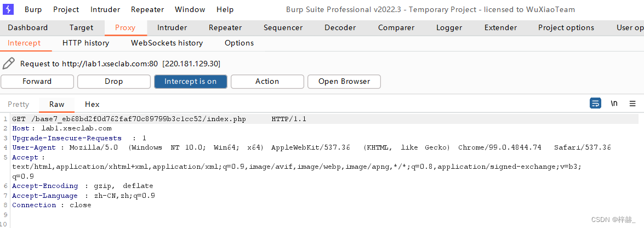Switch to the Repeater tool tab
The width and height of the screenshot is (644, 228).
[x=225, y=27]
